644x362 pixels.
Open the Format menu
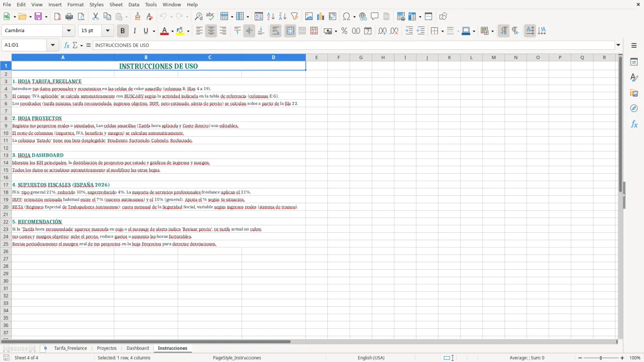(75, 4)
